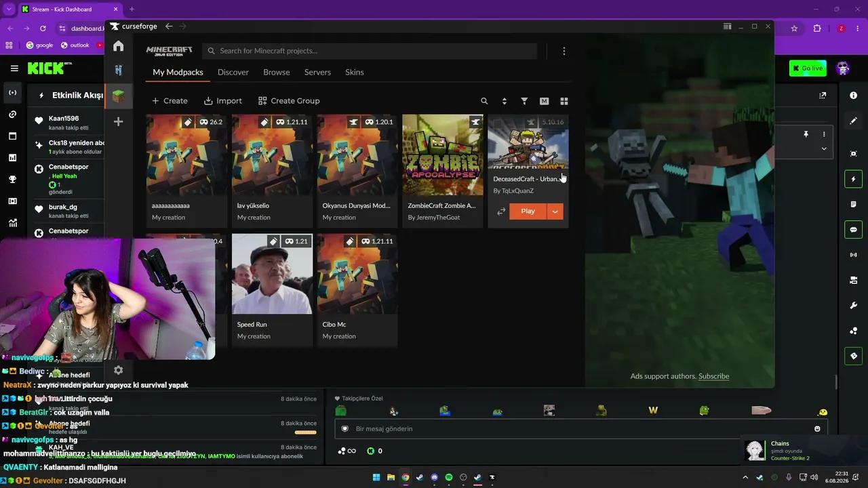The image size is (868, 488).
Task: Click the taskbar volume speaker icon
Action: (x=814, y=477)
